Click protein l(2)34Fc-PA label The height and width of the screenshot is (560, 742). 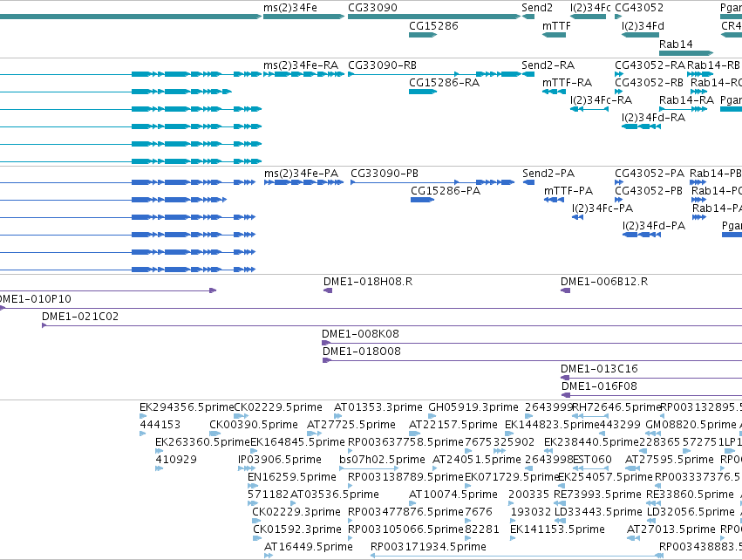coord(602,208)
